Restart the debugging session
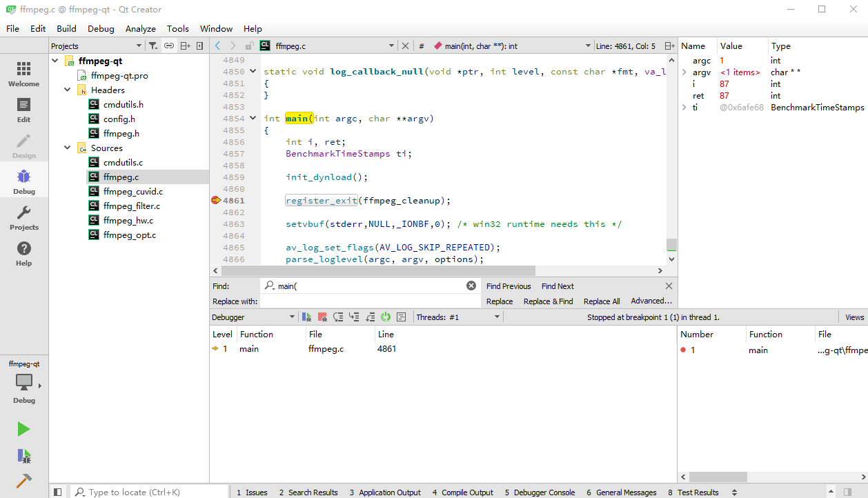868x498 pixels. tap(386, 317)
